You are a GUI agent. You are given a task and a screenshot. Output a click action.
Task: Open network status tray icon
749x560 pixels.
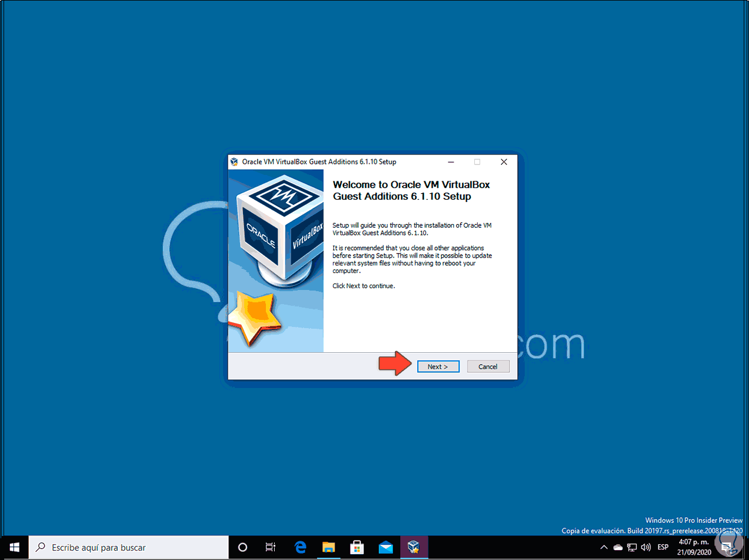tap(632, 547)
